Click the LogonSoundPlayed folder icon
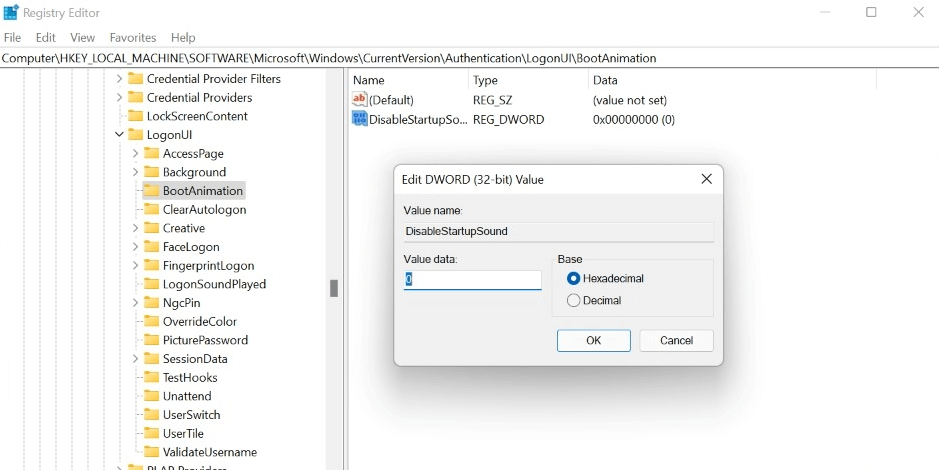The image size is (939, 470). 152,284
